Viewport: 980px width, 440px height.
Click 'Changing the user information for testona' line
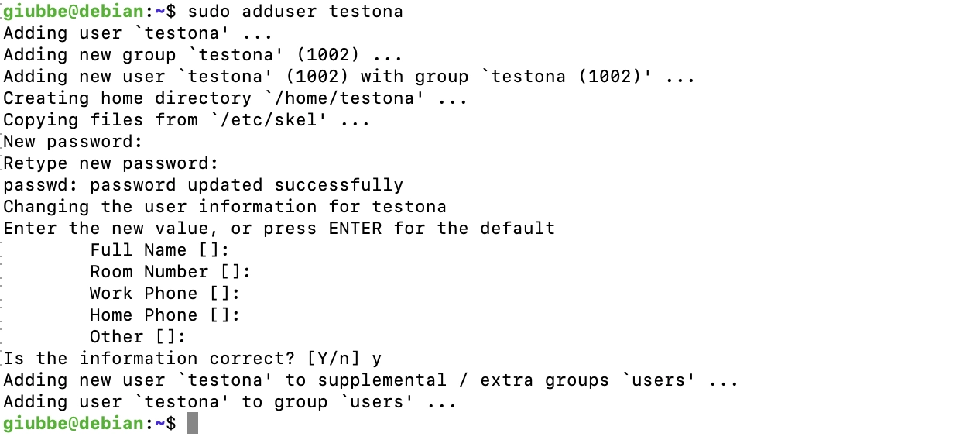point(225,207)
